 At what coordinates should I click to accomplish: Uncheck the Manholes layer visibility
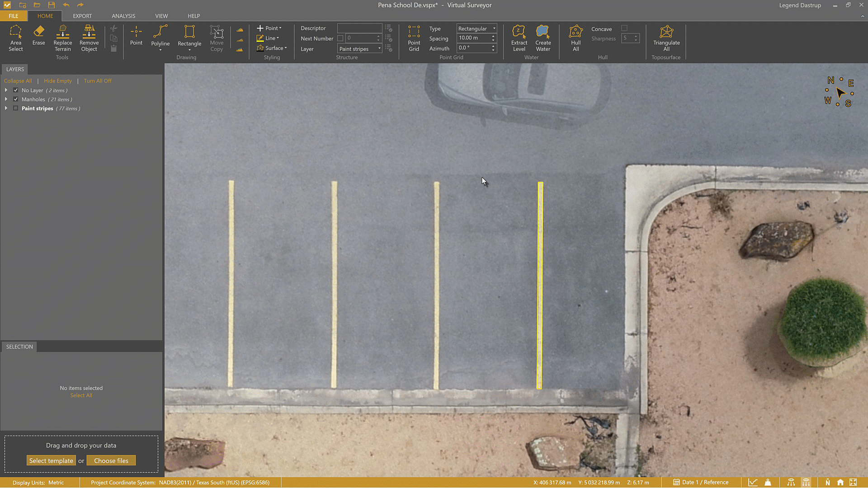pyautogui.click(x=15, y=99)
